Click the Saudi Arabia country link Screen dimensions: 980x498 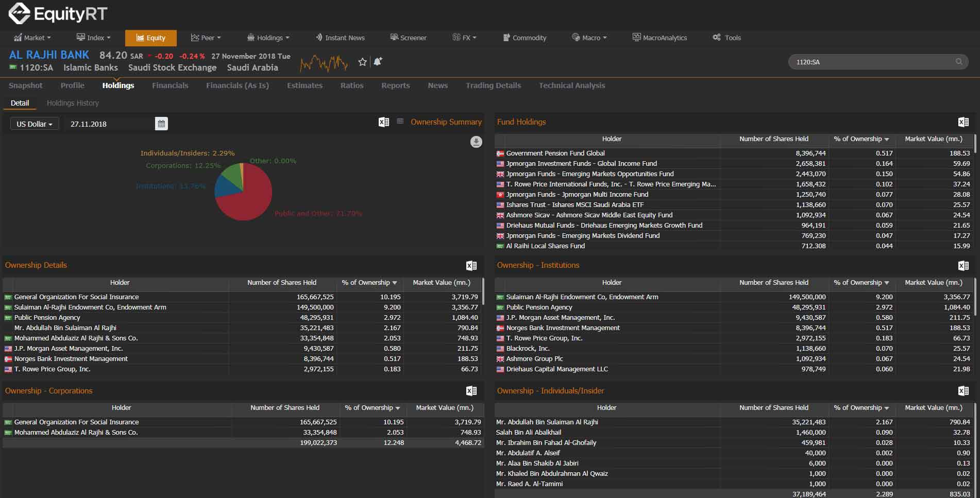[x=252, y=67]
